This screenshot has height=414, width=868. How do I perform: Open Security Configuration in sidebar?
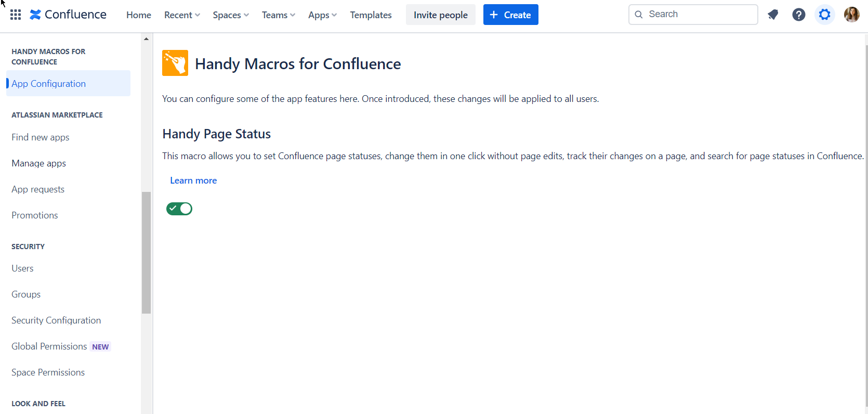(x=56, y=320)
